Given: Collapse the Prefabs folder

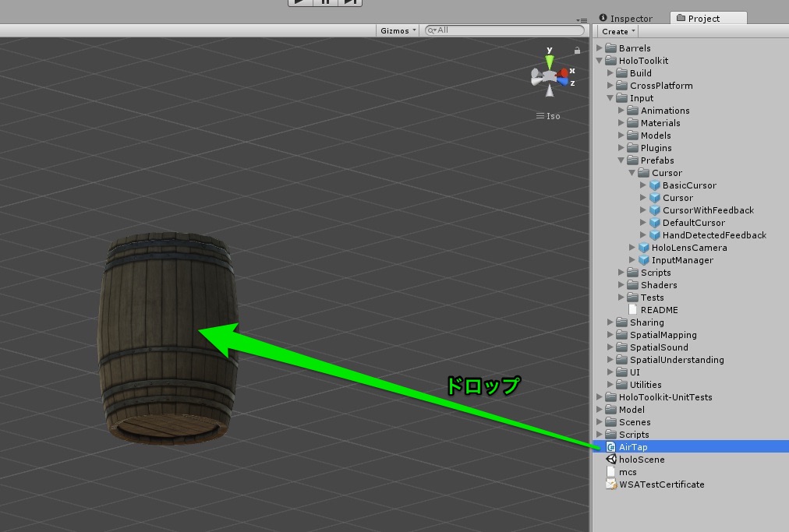Looking at the screenshot, I should click(621, 160).
